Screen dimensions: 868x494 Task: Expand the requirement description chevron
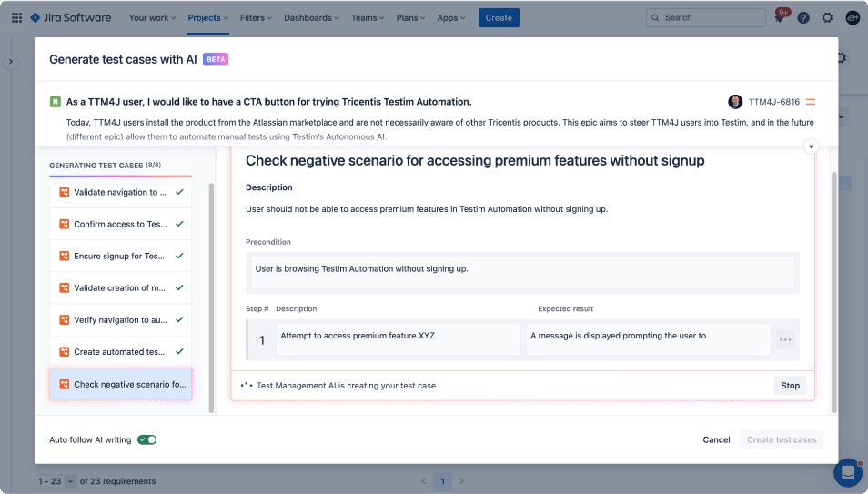tap(811, 146)
